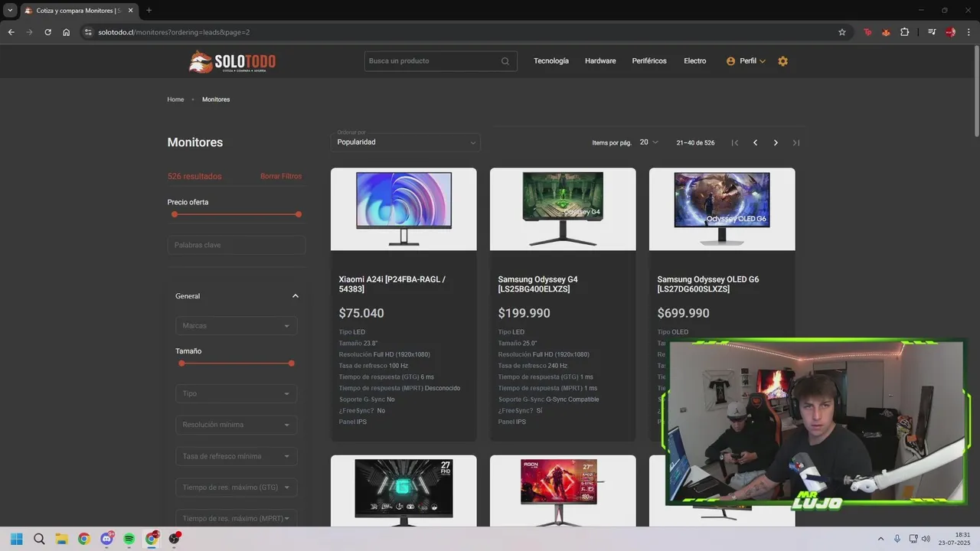This screenshot has height=551, width=980.
Task: Click the 27 FHD monitor thumbnail
Action: (x=403, y=491)
